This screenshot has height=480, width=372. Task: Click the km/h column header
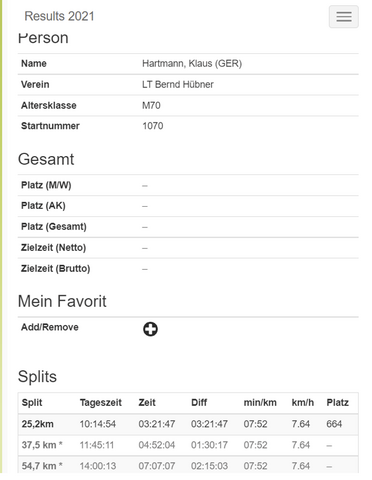pos(303,403)
